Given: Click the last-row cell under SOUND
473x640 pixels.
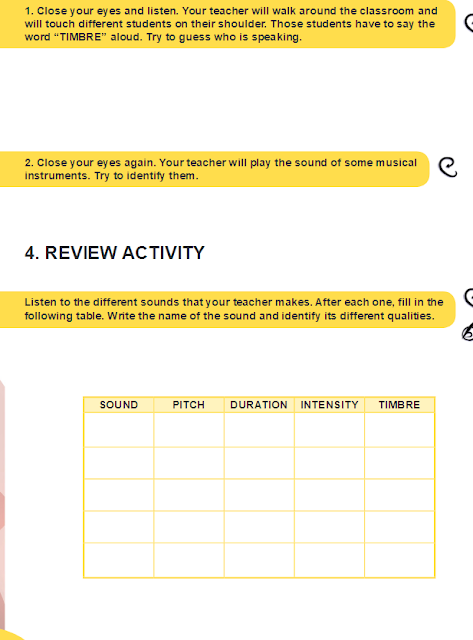Looking at the screenshot, I should click(x=119, y=560).
